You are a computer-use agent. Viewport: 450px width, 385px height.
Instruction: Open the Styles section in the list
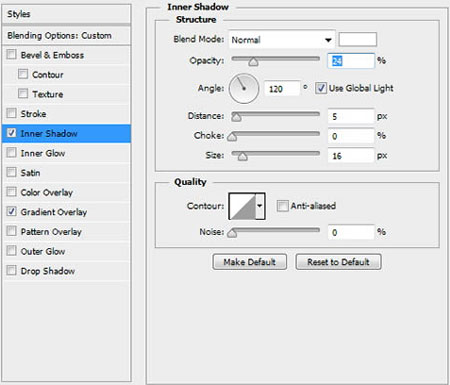tap(66, 14)
